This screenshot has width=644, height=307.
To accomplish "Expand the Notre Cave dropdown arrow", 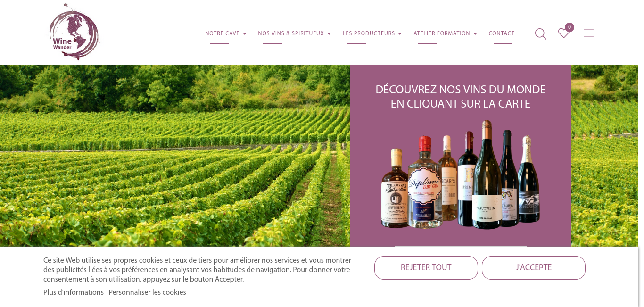I will coord(245,34).
